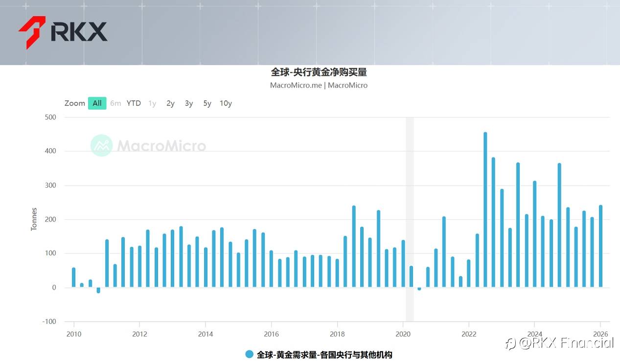Screen dimensions: 620x364
Task: Click the first bar at 2010
Action: 73,277
